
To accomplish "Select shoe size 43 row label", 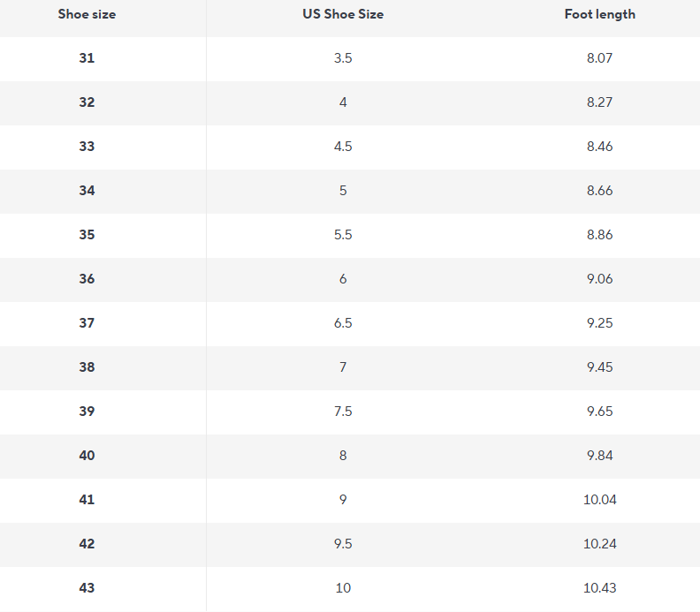I will click(x=87, y=588).
